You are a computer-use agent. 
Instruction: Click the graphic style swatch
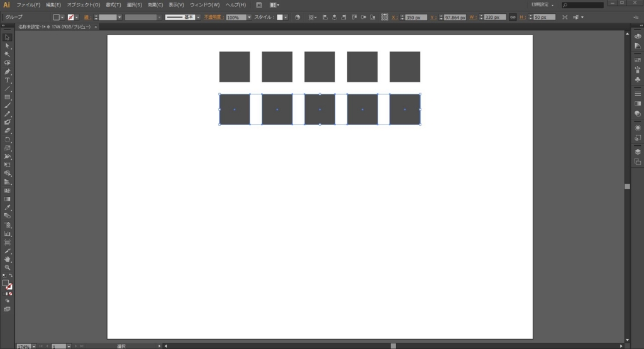coord(280,17)
